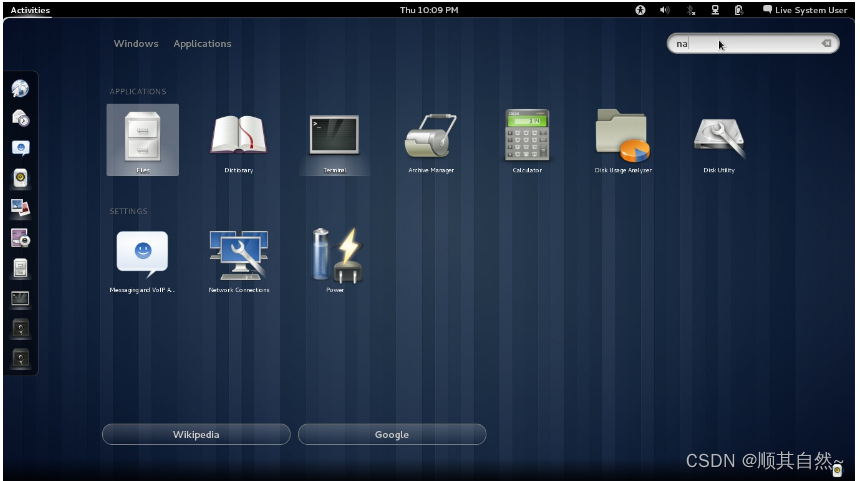860x481 pixels.
Task: Open the accessibility menu in top bar
Action: [641, 10]
